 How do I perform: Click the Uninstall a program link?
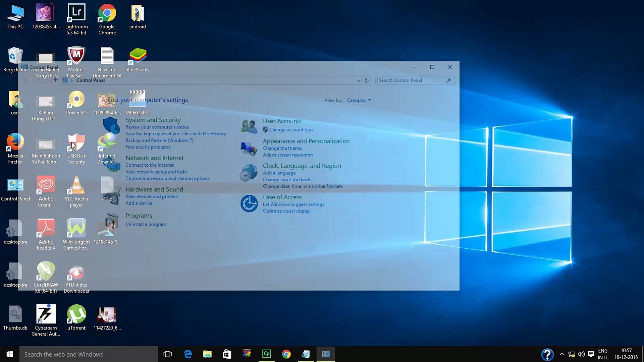[x=146, y=224]
